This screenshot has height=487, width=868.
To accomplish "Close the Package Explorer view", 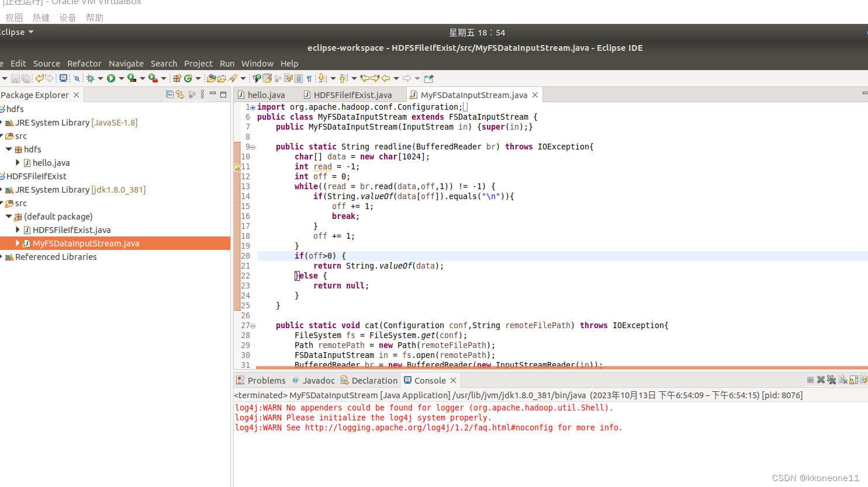I will coord(76,95).
